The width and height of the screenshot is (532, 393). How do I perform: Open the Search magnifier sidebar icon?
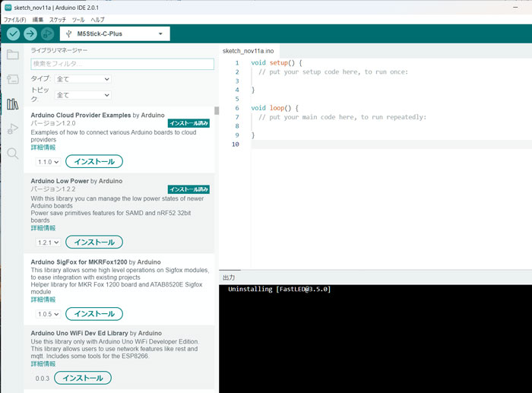[13, 154]
